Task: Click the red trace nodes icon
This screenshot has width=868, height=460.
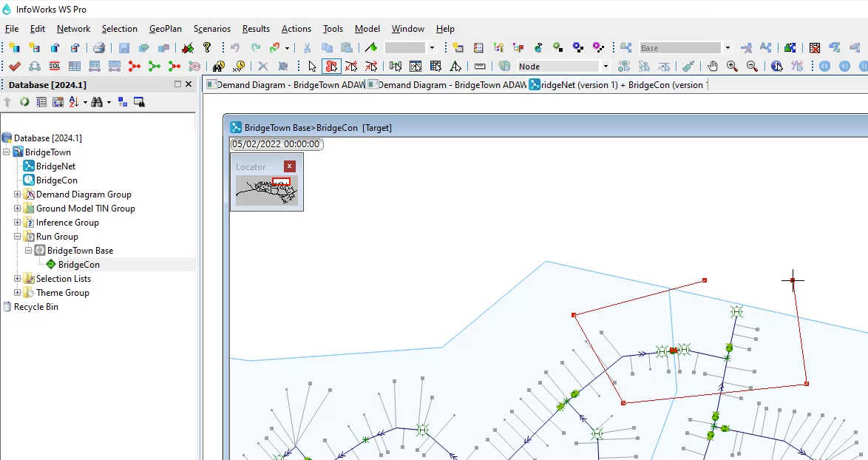Action: coord(134,67)
